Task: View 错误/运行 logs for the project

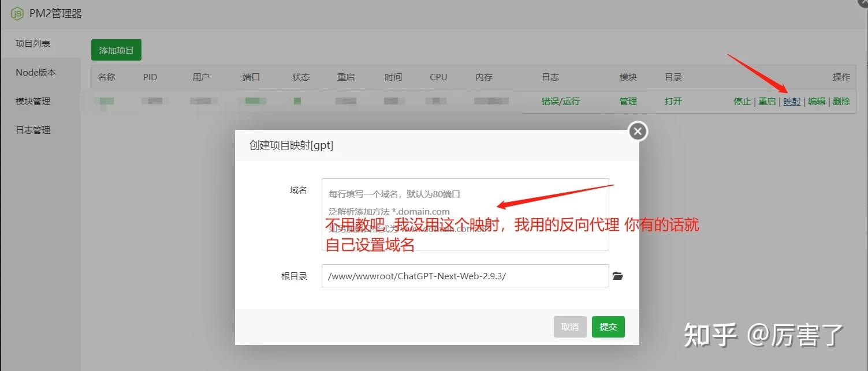Action: coord(561,101)
